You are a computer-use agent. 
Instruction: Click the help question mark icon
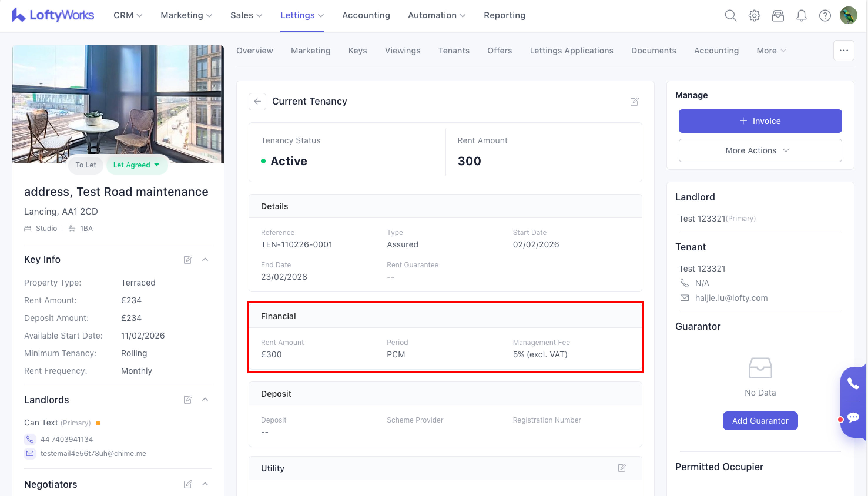click(x=825, y=15)
